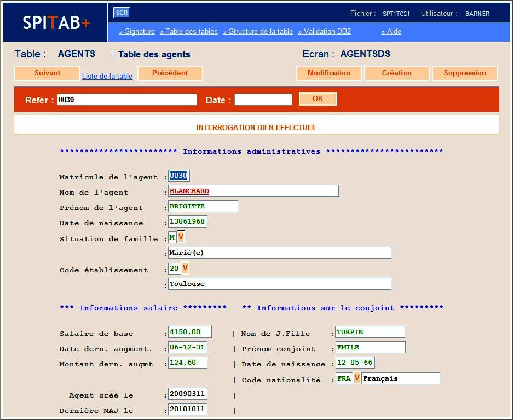Open Structure de la table menu

[258, 32]
